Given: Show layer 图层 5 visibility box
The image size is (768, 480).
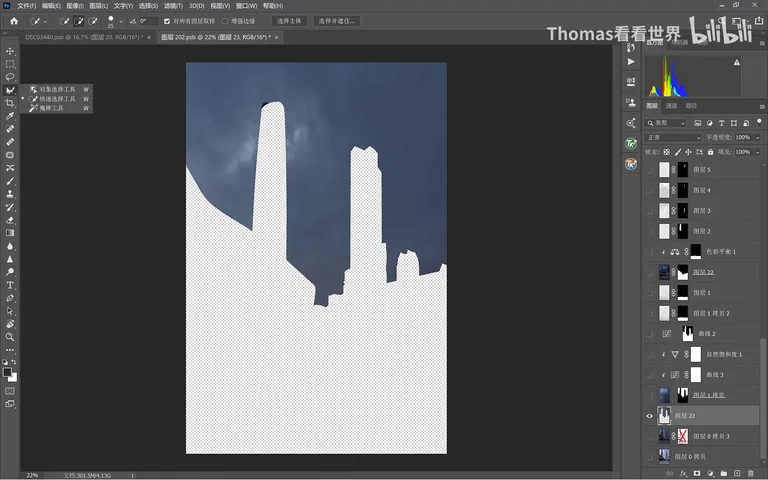Looking at the screenshot, I should click(x=649, y=169).
